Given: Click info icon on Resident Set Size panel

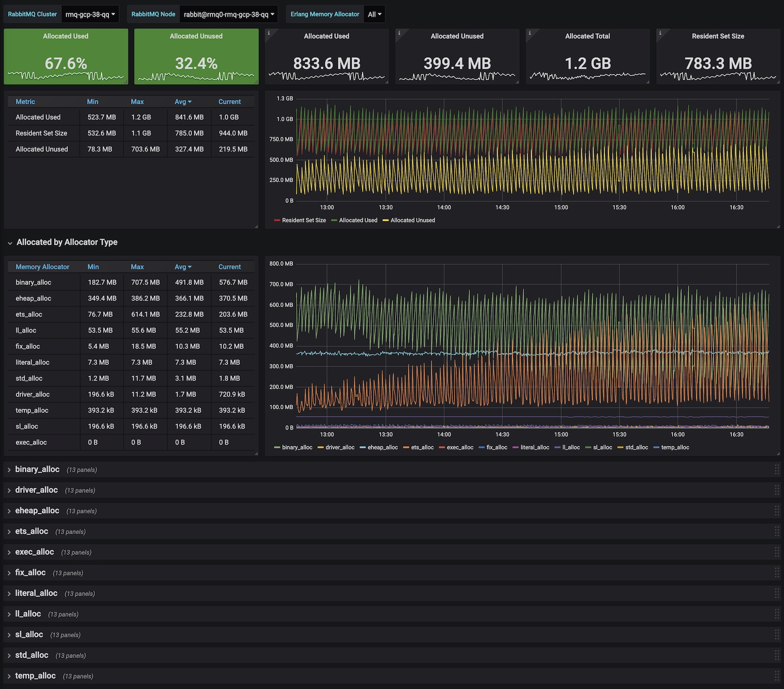Looking at the screenshot, I should 660,33.
